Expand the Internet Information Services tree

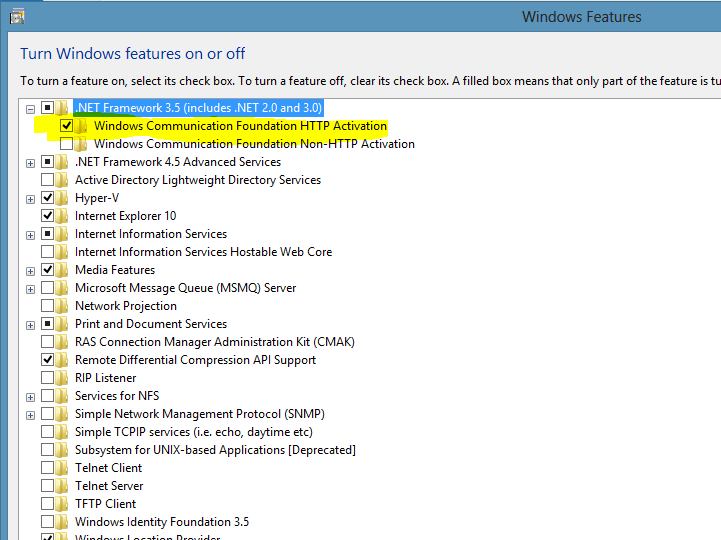(30, 236)
